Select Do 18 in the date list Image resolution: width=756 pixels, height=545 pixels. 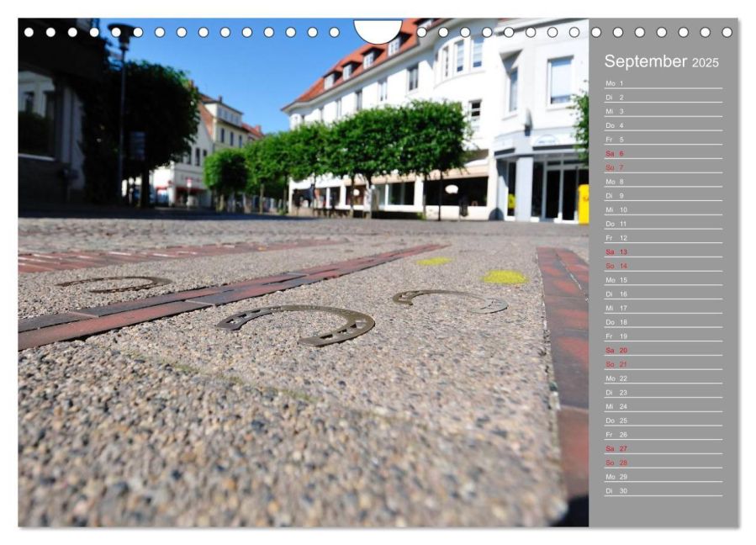point(616,322)
